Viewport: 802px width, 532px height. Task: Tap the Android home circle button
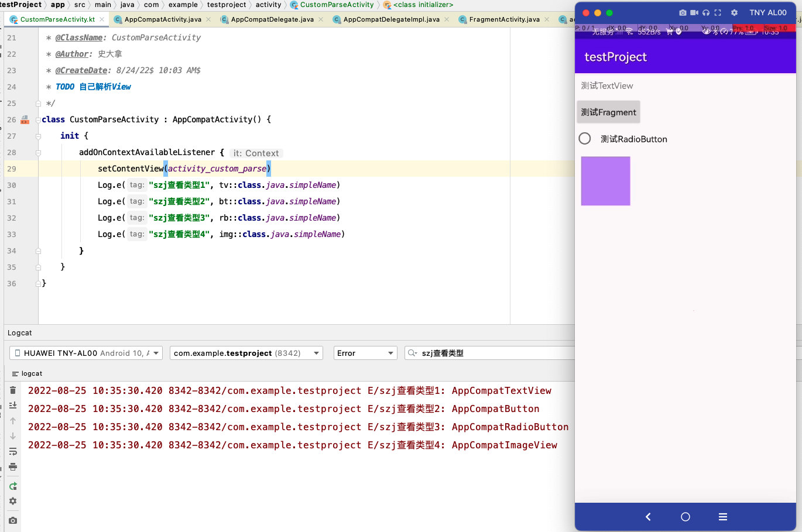click(x=686, y=517)
